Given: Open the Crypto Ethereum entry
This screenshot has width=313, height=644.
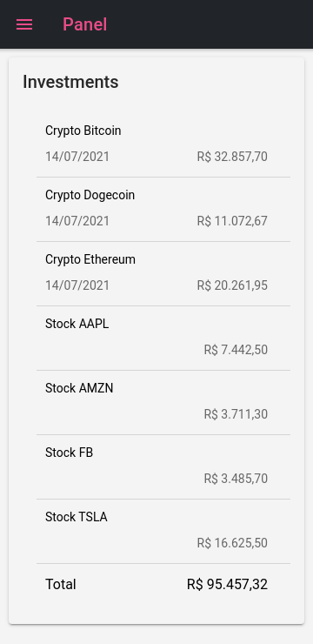Looking at the screenshot, I should tap(163, 274).
